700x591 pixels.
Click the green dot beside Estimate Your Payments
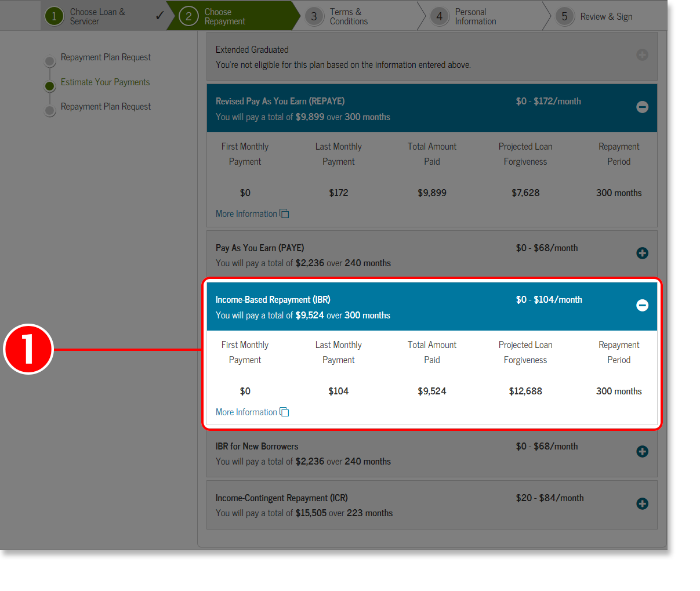[x=50, y=86]
